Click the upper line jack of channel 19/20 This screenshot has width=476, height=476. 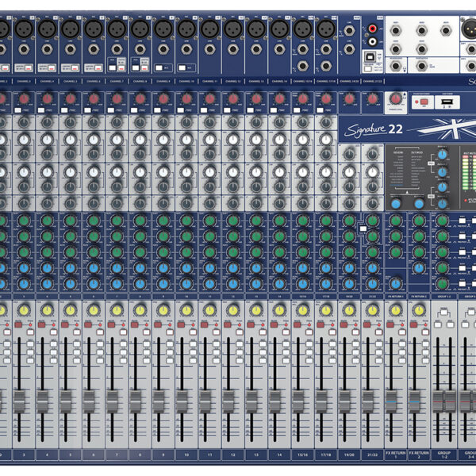click(349, 30)
